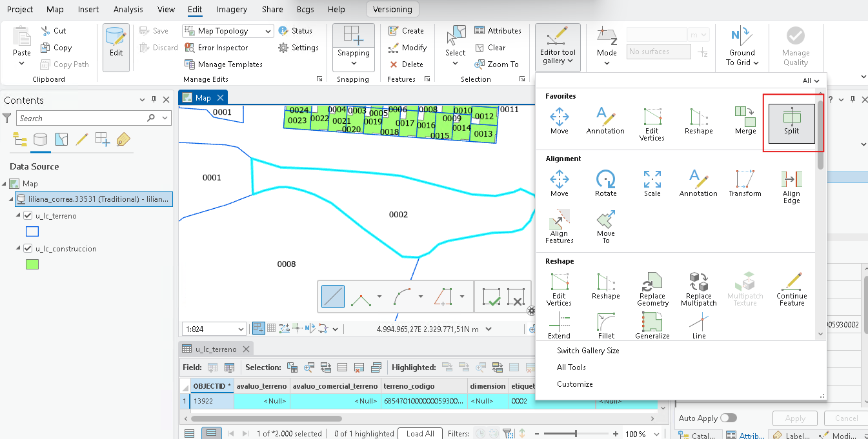Uncheck the u_lc_construccion layer checkbox
Image resolution: width=868 pixels, height=439 pixels.
point(28,249)
